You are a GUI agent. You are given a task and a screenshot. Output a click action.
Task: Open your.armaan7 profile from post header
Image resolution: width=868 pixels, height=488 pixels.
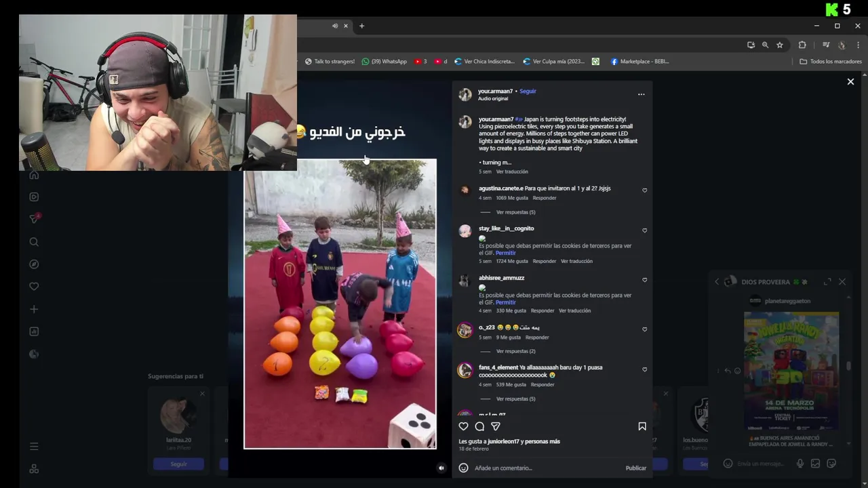click(x=495, y=91)
